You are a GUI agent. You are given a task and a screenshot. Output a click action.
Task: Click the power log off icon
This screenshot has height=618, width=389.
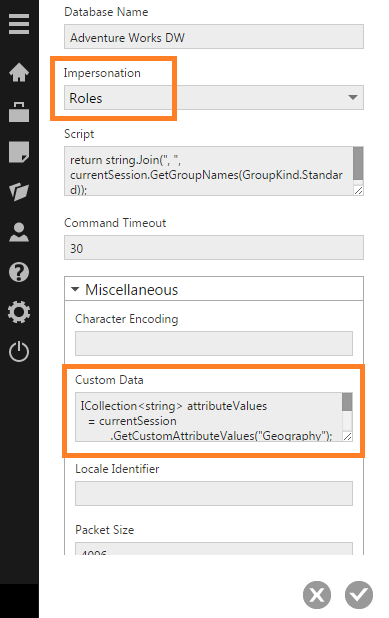coord(19,352)
